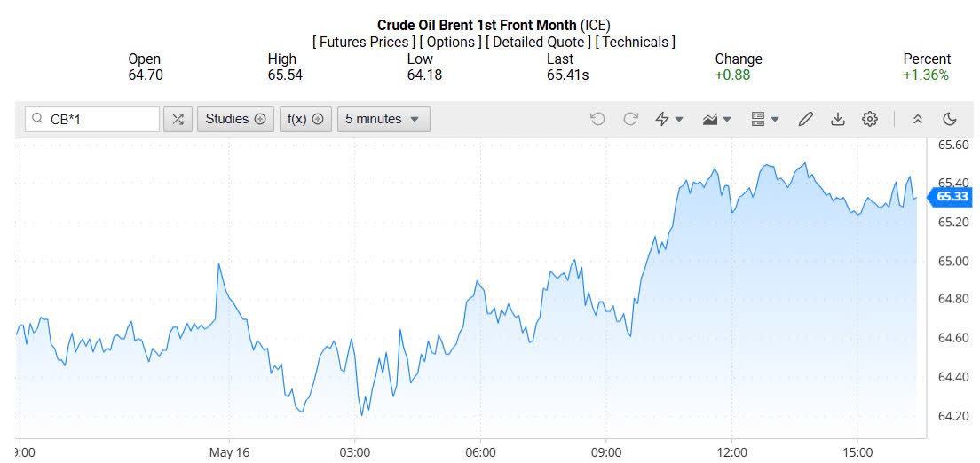Viewport: 980px width, 463px height.
Task: Expand the chart type dropdown
Action: pos(716,119)
